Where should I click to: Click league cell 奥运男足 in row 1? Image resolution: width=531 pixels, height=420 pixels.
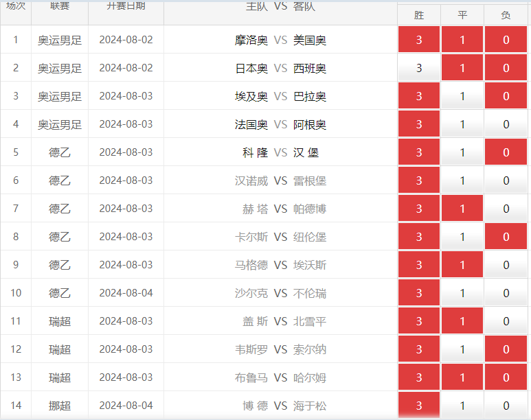pyautogui.click(x=60, y=40)
